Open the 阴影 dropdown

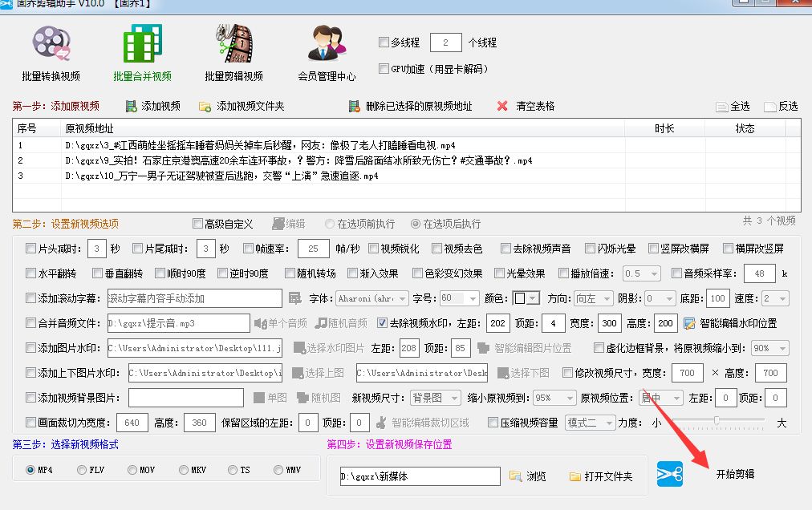click(660, 298)
